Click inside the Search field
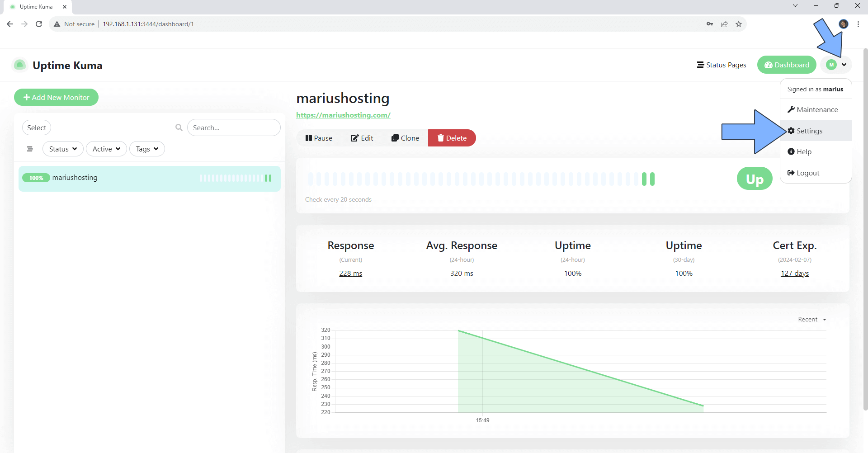The height and width of the screenshot is (453, 868). point(234,127)
